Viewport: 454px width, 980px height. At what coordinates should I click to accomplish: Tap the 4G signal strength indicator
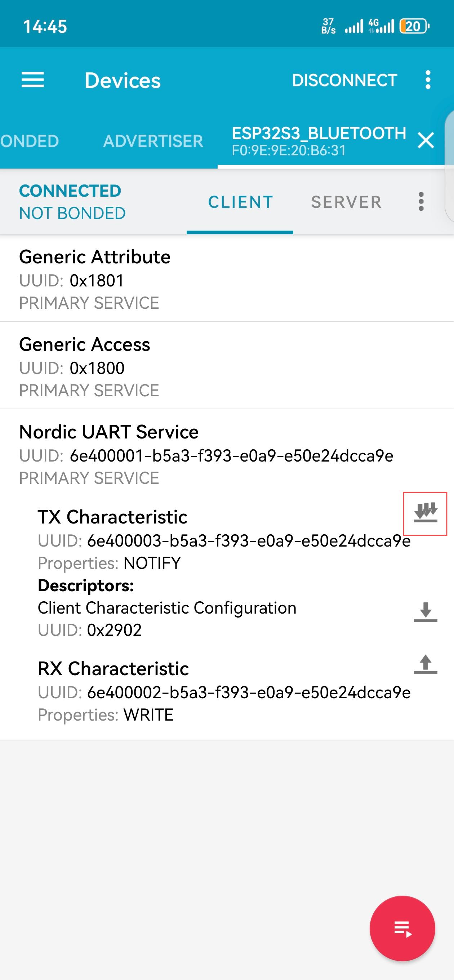click(x=381, y=26)
